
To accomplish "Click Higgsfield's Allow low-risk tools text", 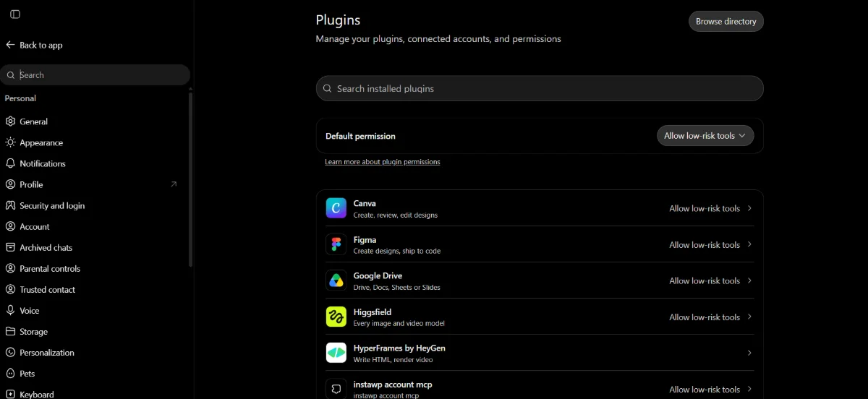I will [x=705, y=317].
